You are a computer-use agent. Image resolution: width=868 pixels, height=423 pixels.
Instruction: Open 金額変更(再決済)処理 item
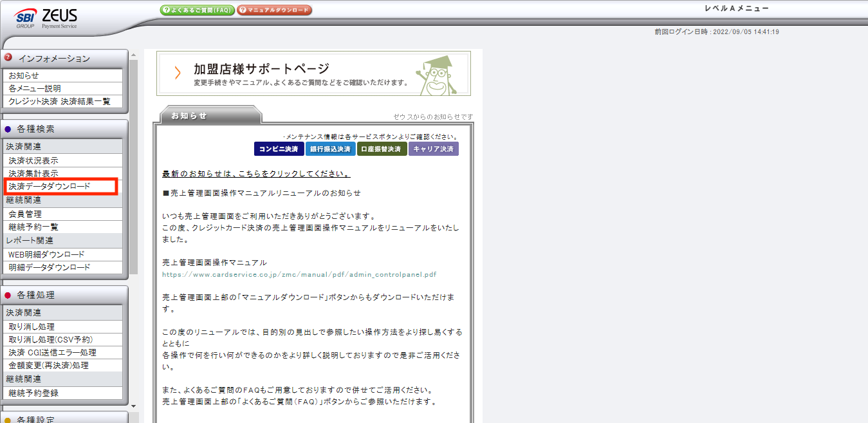(x=62, y=365)
